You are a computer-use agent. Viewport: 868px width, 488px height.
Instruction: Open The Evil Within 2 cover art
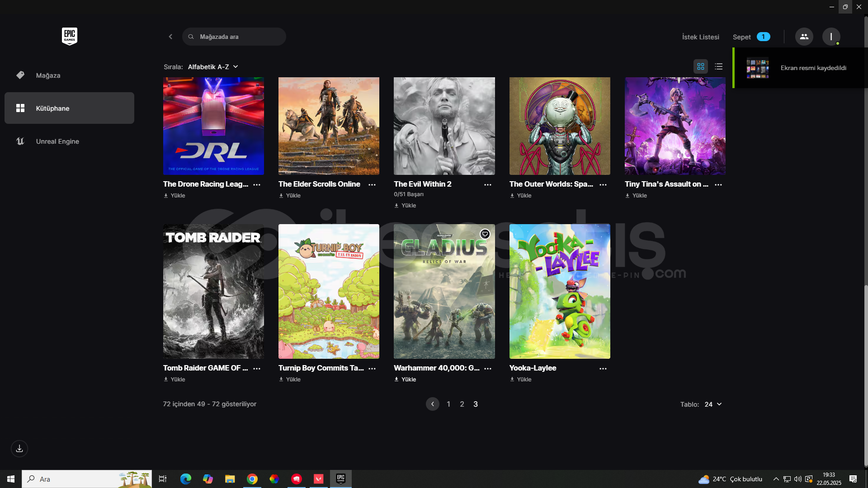(x=444, y=126)
